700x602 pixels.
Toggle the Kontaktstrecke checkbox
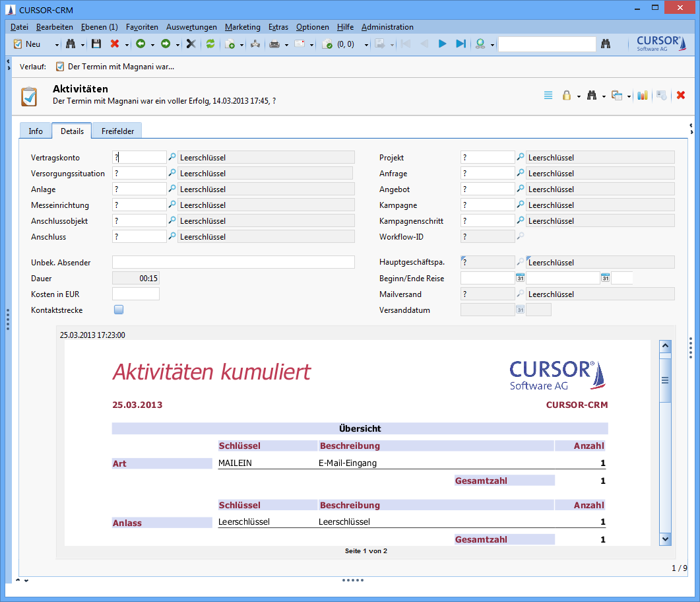tap(119, 310)
